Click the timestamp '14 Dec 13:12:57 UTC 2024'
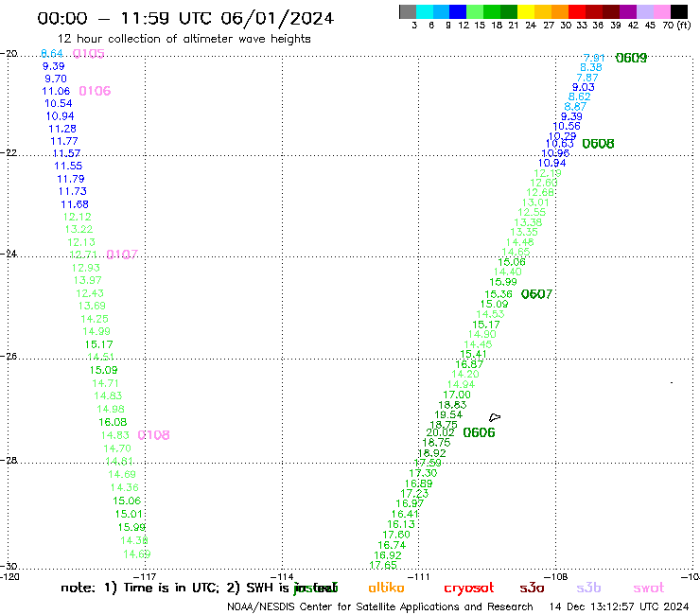 point(619,607)
